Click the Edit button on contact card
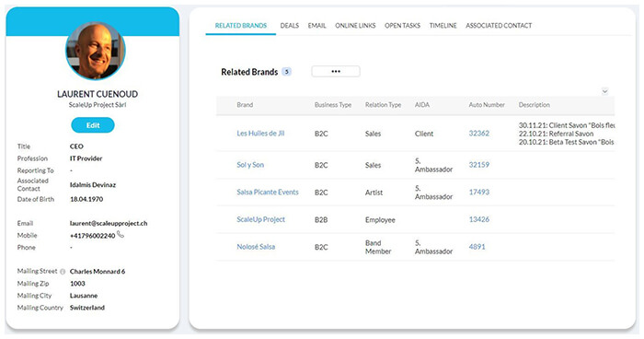Image resolution: width=644 pixels, height=339 pixels. pos(93,125)
